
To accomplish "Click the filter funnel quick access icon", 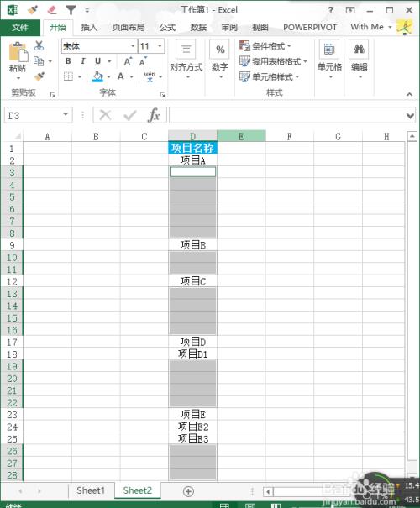I will tap(71, 10).
